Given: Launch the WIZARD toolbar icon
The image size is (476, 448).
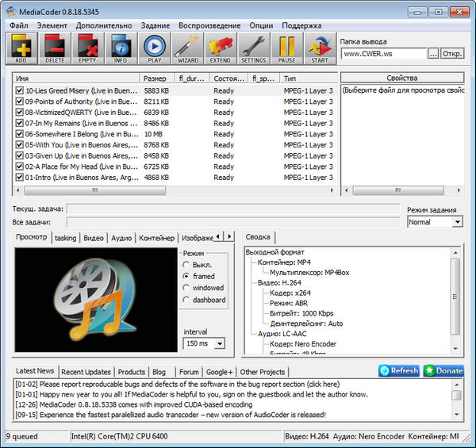Looking at the screenshot, I should (x=187, y=49).
